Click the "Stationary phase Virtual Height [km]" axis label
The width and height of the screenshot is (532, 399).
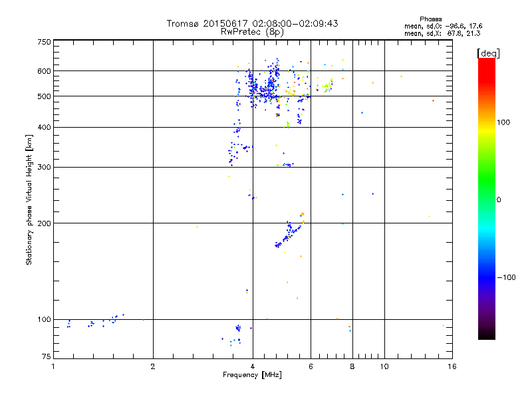pos(29,200)
